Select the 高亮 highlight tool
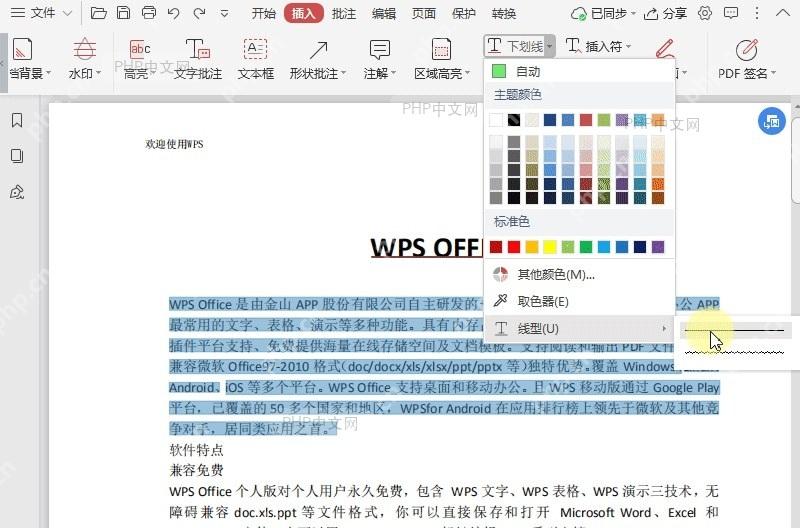The width and height of the screenshot is (800, 528). [x=139, y=59]
